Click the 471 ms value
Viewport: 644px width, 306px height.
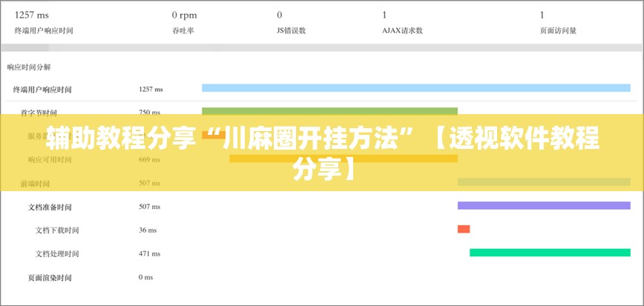150,254
